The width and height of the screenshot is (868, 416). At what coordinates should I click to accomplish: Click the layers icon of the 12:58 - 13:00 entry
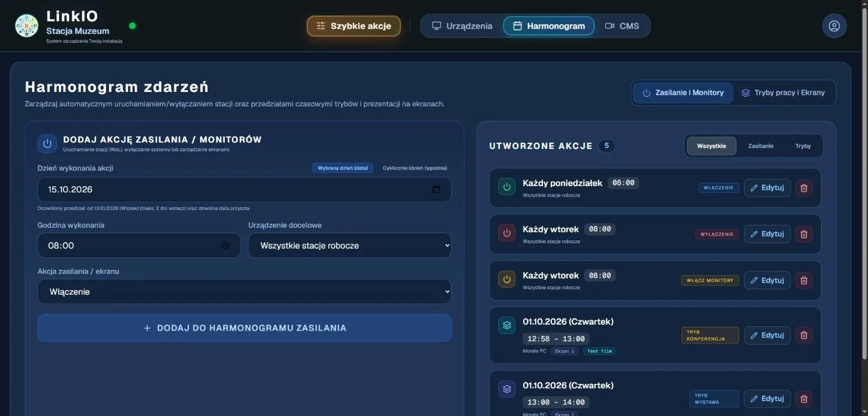tap(507, 325)
